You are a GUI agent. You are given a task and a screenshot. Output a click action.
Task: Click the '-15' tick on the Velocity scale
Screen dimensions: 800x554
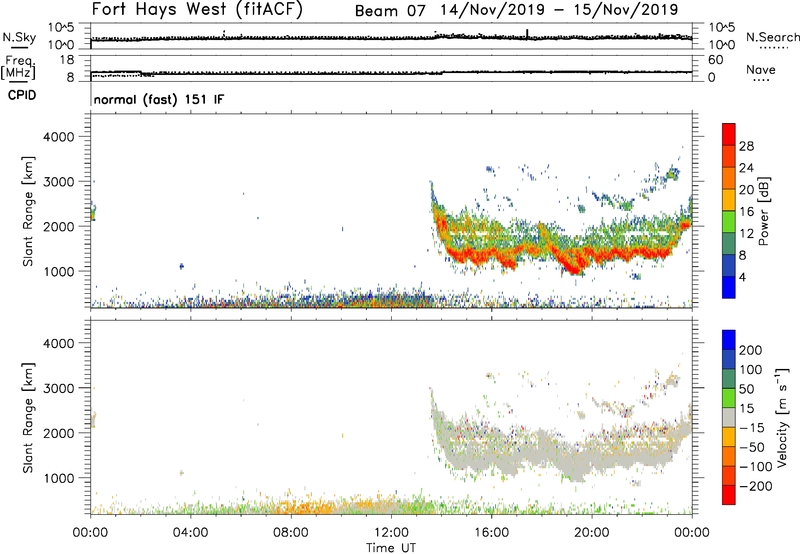(752, 428)
